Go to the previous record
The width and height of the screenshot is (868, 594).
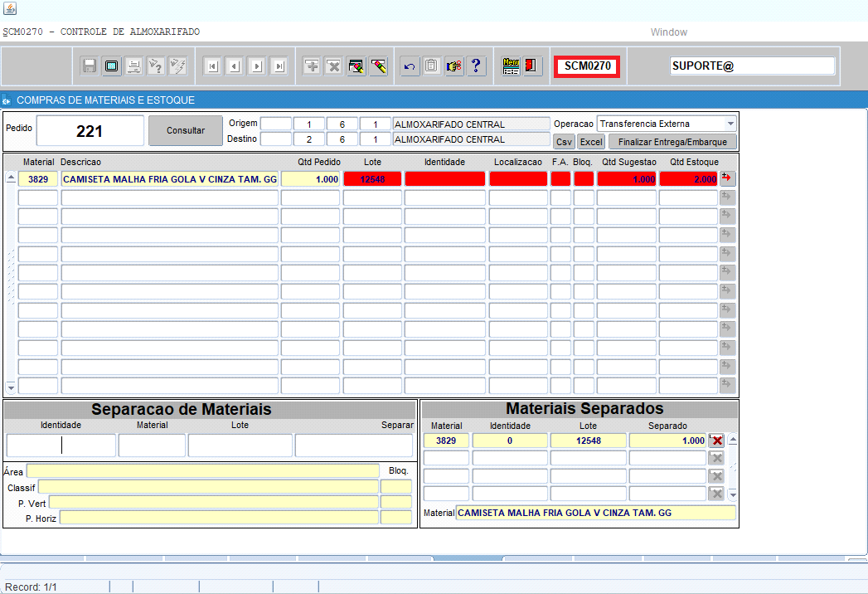coord(235,66)
